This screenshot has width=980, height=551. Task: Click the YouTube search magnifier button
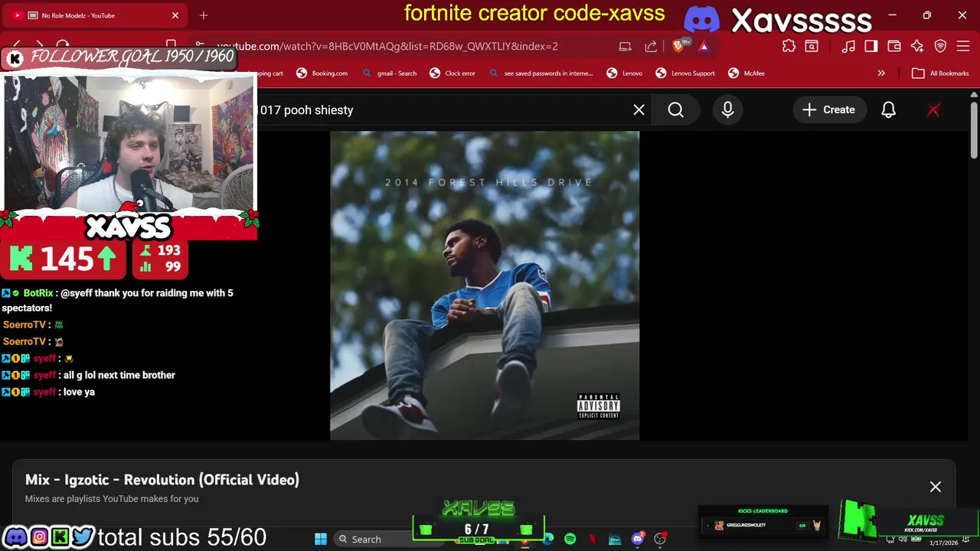click(675, 110)
